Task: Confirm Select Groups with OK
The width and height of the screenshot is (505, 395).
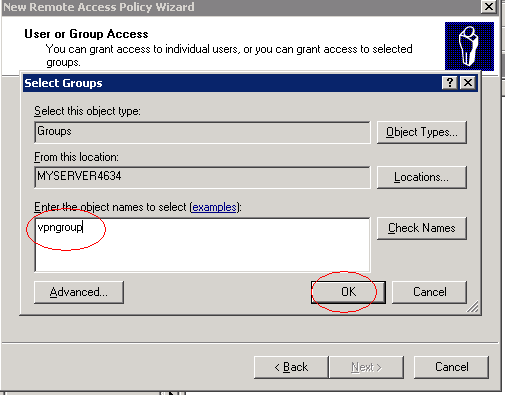Action: (x=348, y=292)
